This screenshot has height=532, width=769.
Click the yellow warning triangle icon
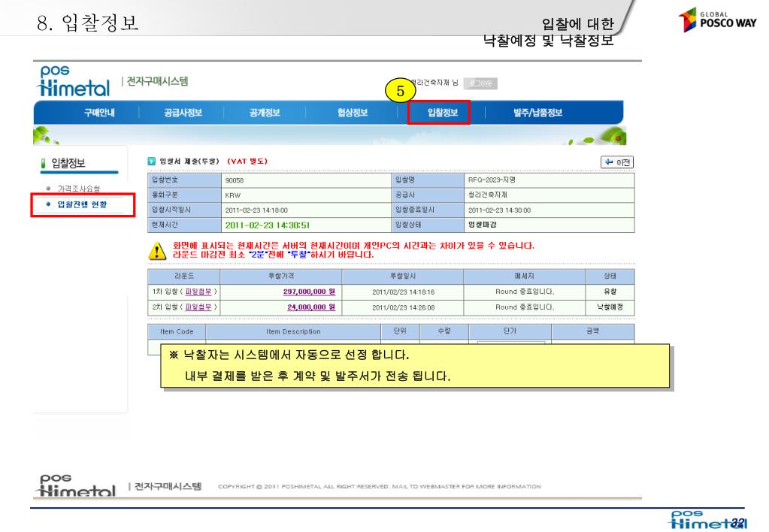(x=157, y=250)
